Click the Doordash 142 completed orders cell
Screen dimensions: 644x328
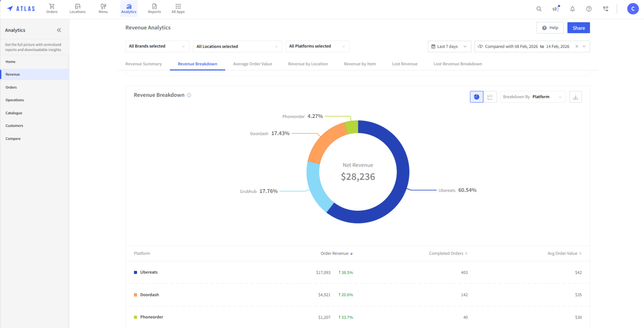pos(464,295)
